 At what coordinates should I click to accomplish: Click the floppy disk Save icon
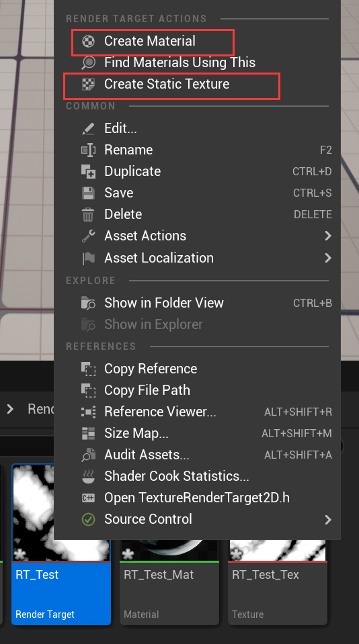pos(88,193)
